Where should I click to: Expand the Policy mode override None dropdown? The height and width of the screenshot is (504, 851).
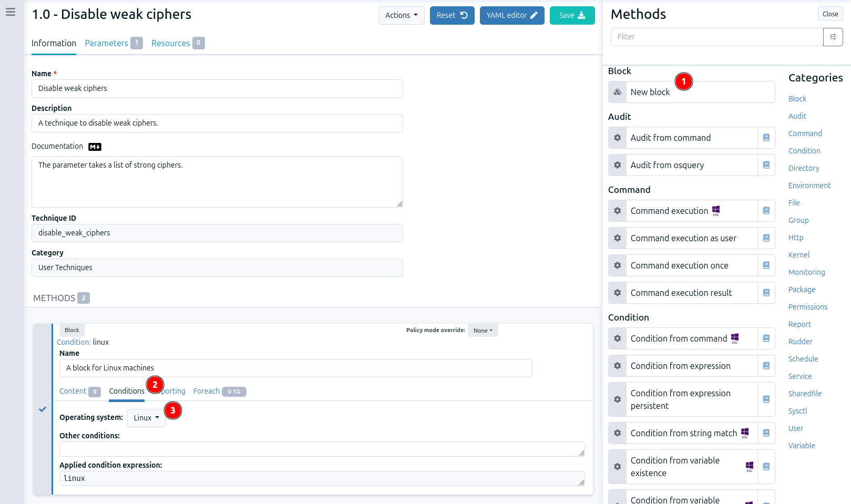483,331
